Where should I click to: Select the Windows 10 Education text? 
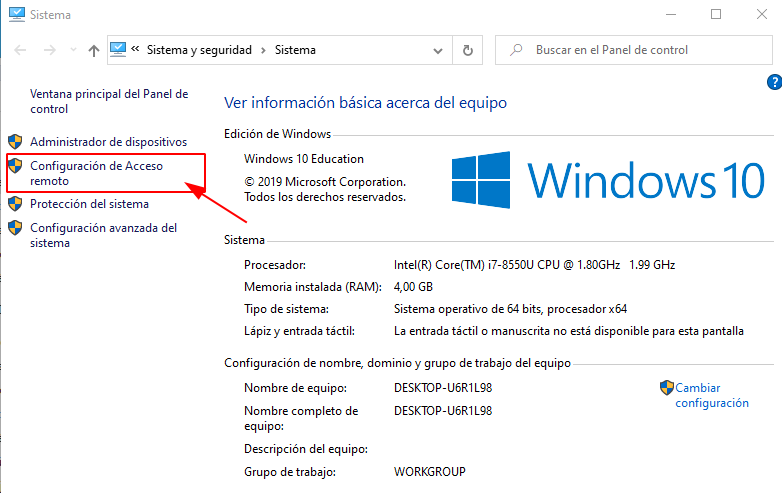click(x=304, y=159)
